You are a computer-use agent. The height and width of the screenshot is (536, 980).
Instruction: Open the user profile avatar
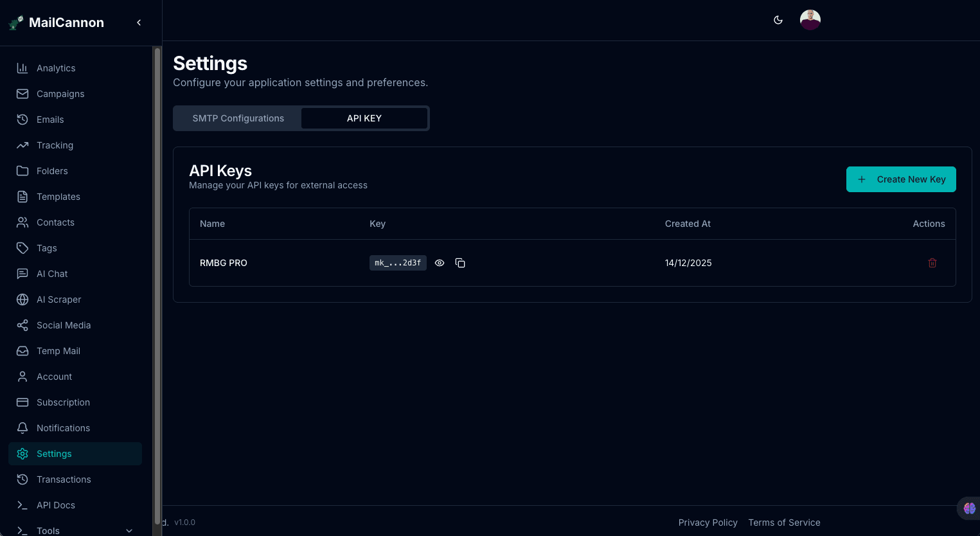(810, 20)
